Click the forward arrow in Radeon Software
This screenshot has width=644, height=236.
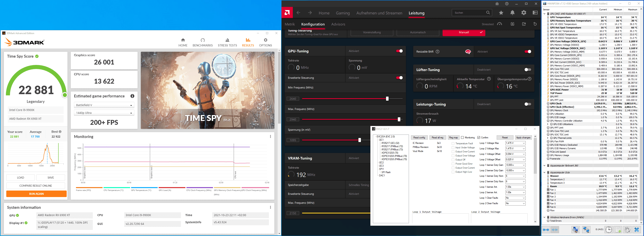[x=310, y=13]
